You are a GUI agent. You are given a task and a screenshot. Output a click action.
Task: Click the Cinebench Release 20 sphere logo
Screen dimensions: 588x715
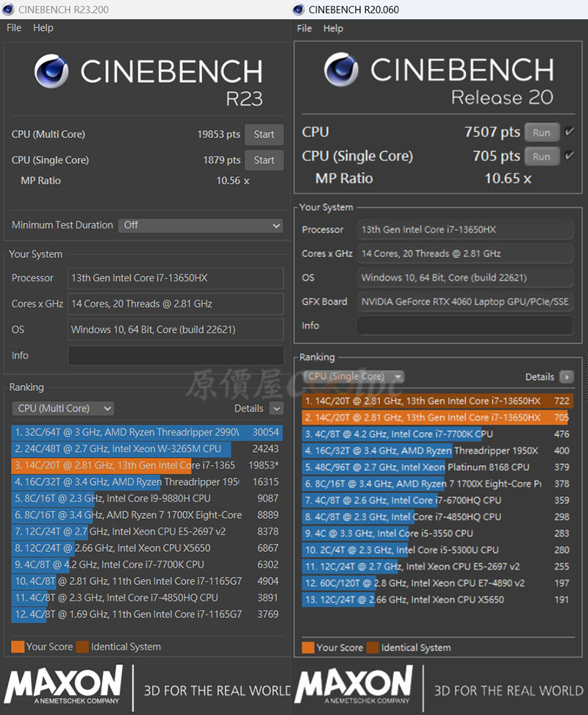coord(341,69)
